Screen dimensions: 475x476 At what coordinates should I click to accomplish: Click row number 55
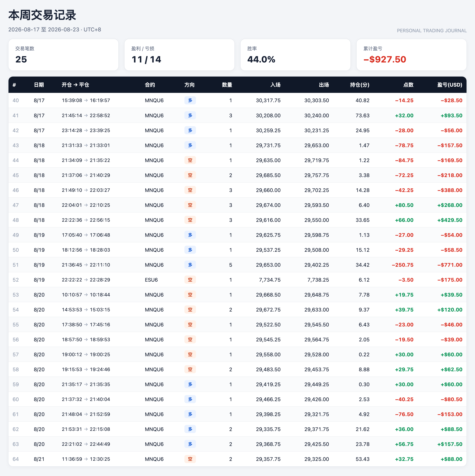(15, 325)
